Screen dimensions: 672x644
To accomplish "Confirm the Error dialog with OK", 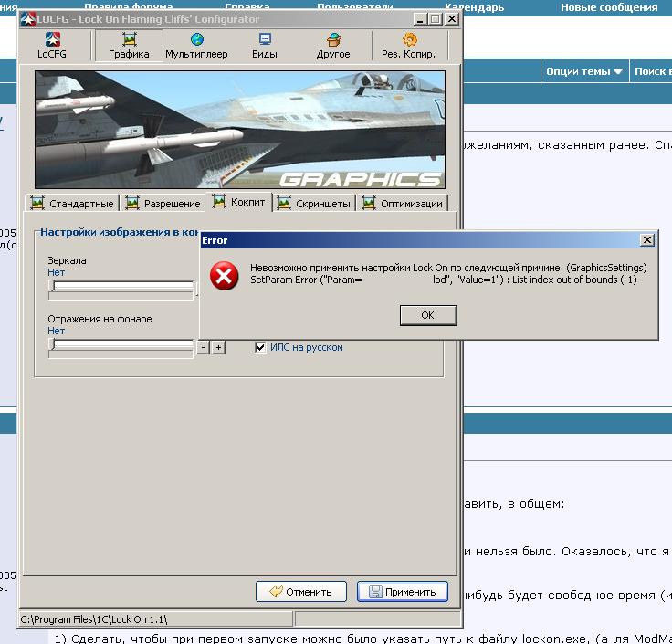I will click(428, 315).
